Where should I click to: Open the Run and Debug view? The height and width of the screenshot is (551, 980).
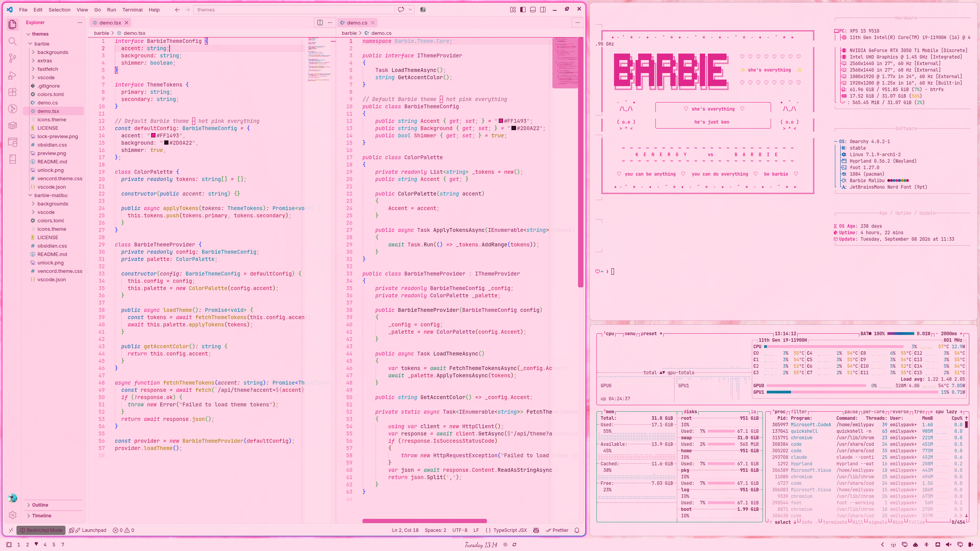pos(12,75)
